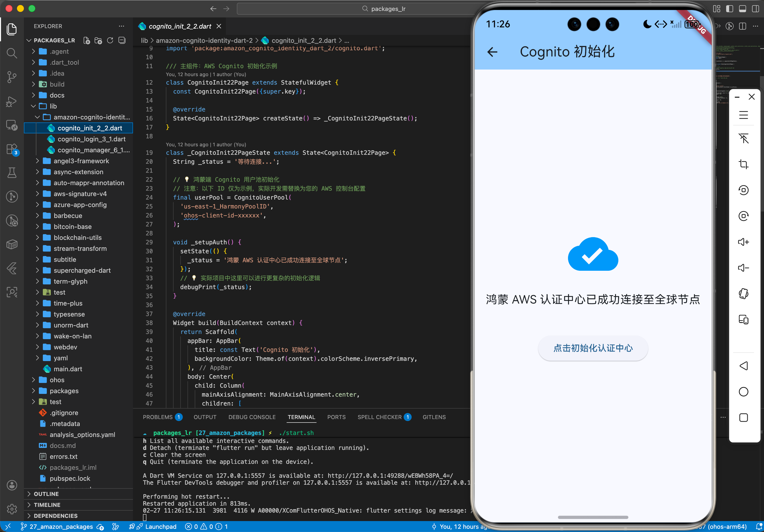Collapse all folders in Explorer
This screenshot has width=764, height=532.
pyautogui.click(x=122, y=41)
